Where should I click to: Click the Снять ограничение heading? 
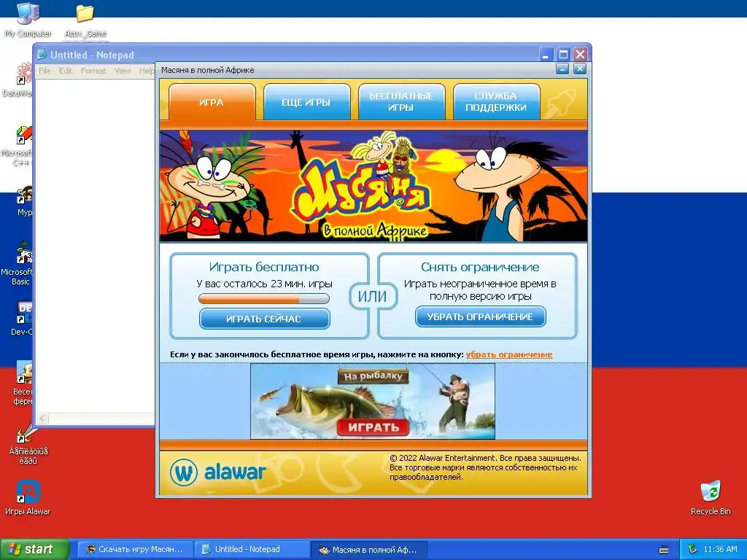click(480, 267)
